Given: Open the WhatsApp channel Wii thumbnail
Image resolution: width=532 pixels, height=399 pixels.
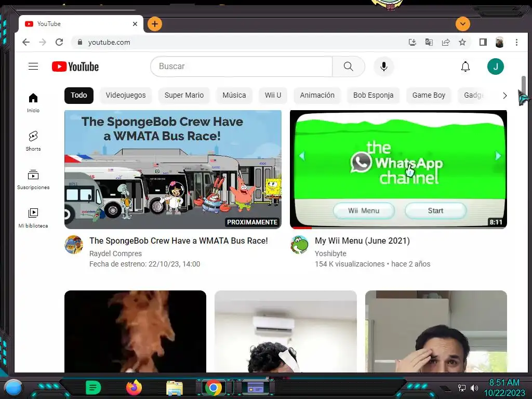Looking at the screenshot, I should [398, 169].
